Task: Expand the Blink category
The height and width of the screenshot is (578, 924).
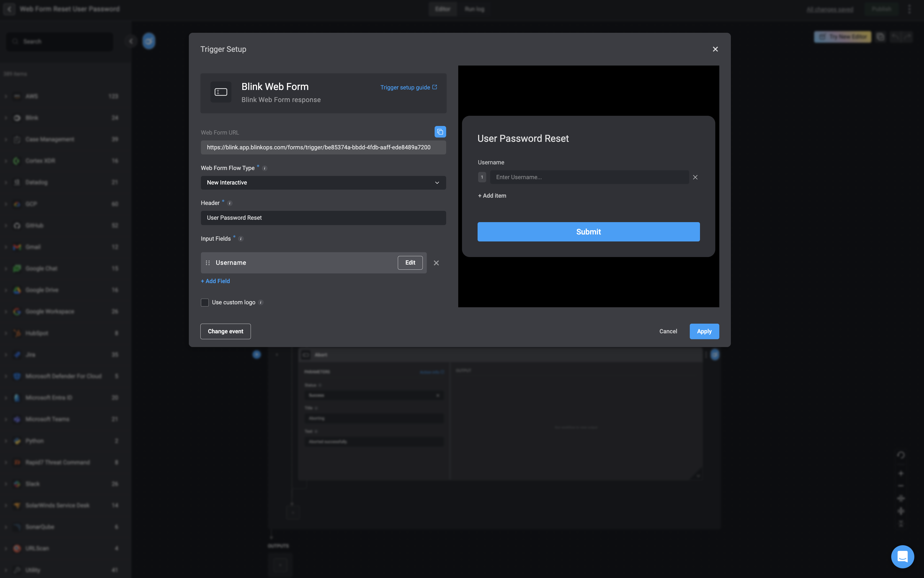Action: 6,118
